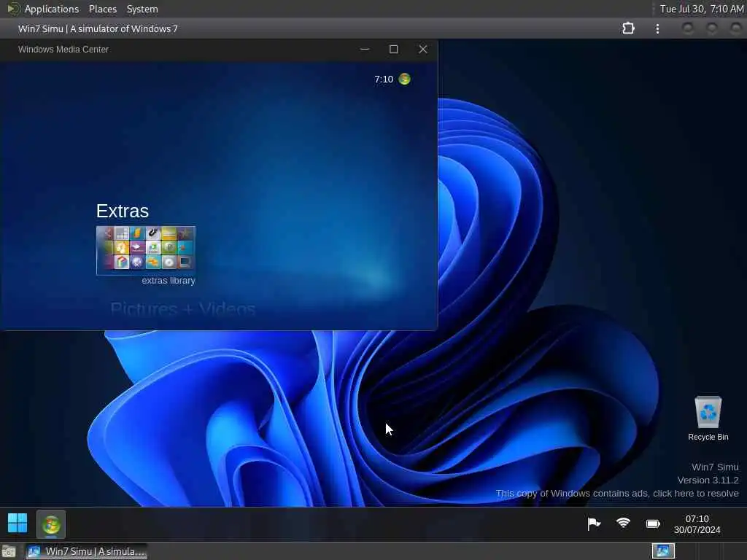Close the Windows Media Center window
Screen dimensions: 747x560
click(x=422, y=49)
